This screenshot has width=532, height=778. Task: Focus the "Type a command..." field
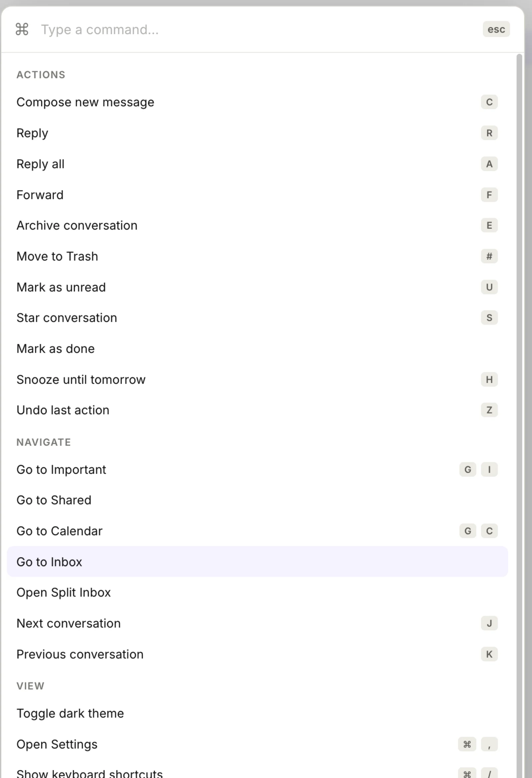[258, 30]
